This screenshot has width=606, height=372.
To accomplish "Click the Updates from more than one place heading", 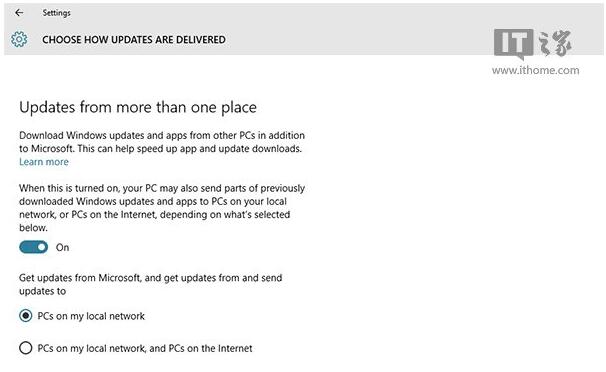I will click(138, 107).
